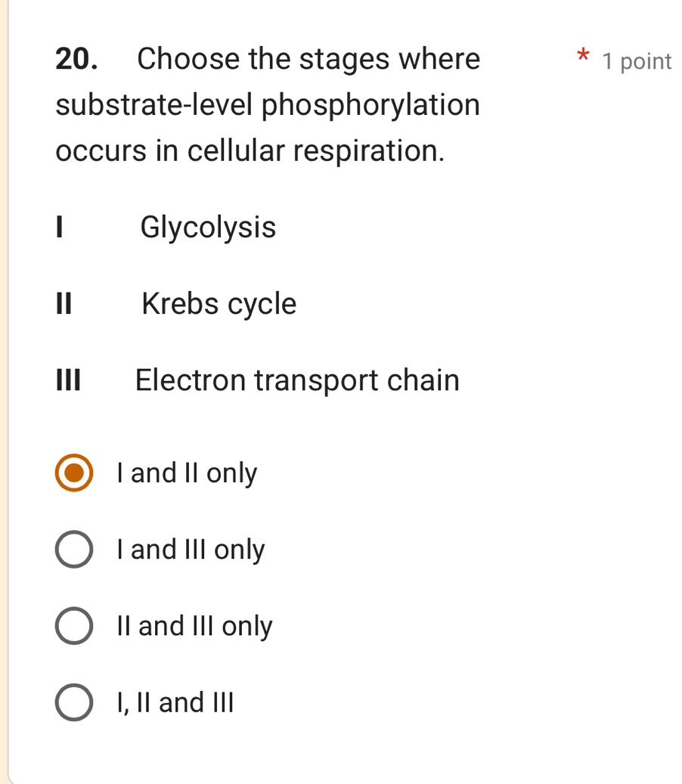The height and width of the screenshot is (784, 682).
Task: Choose the "I and III only" option
Action: 73,550
